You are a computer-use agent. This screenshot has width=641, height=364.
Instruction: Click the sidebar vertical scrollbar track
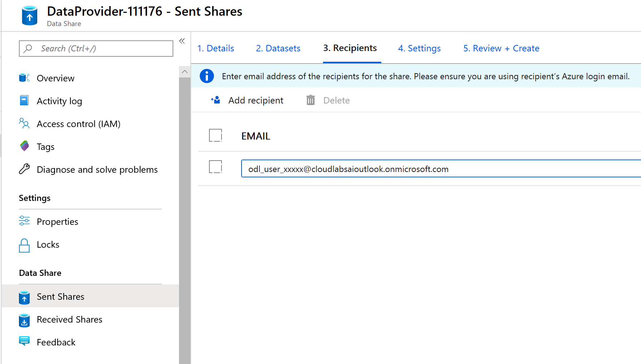click(x=185, y=220)
